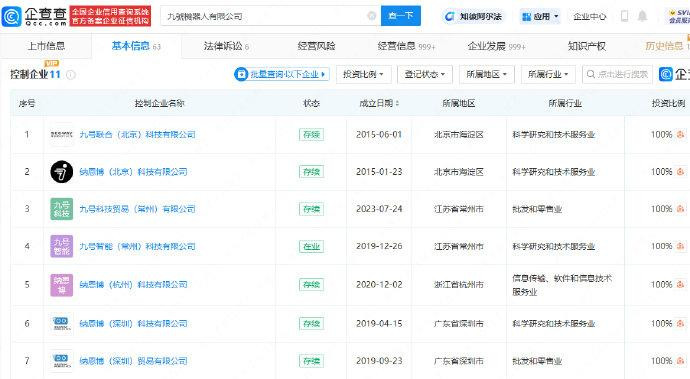The image size is (690, 379).
Task: Click the 在业 status tag in row 4
Action: 311,246
